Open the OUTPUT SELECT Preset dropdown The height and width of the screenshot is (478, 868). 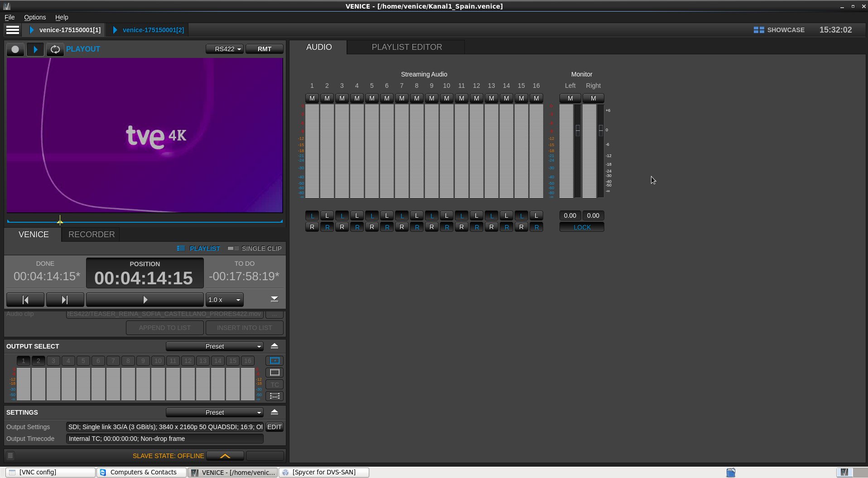(215, 346)
